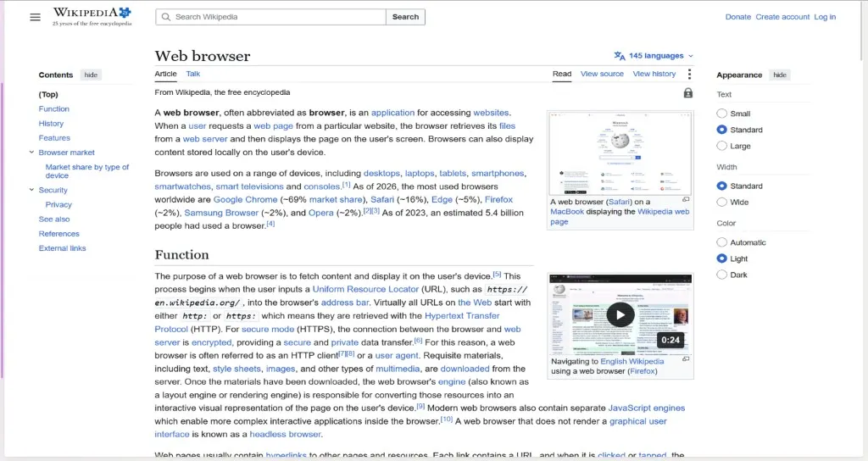
Task: Open the smart televisions link
Action: [x=249, y=186]
